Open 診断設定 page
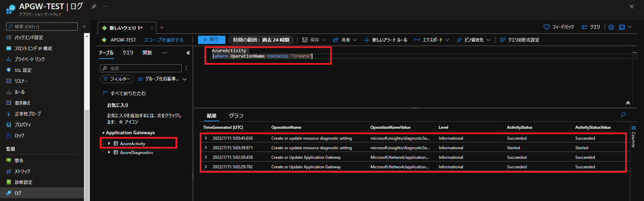644x201 pixels. pos(23,182)
